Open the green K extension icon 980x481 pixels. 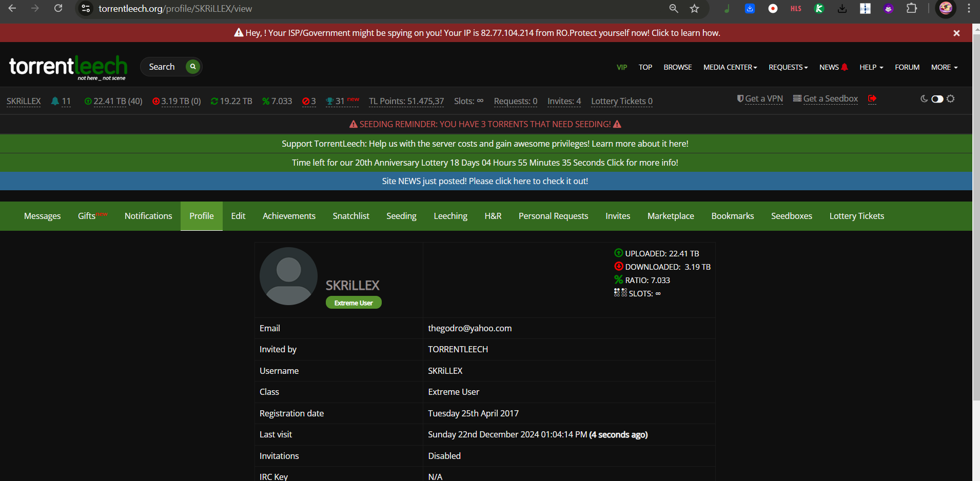tap(819, 9)
